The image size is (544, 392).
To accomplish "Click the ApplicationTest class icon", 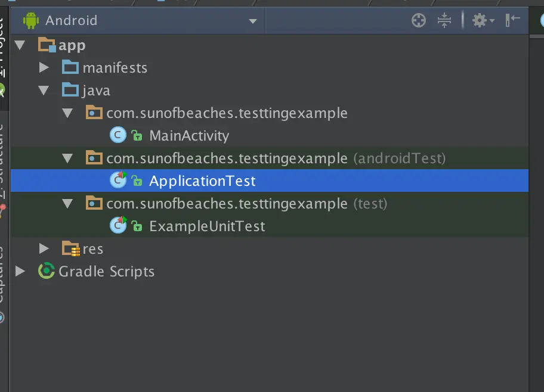I will pyautogui.click(x=118, y=181).
